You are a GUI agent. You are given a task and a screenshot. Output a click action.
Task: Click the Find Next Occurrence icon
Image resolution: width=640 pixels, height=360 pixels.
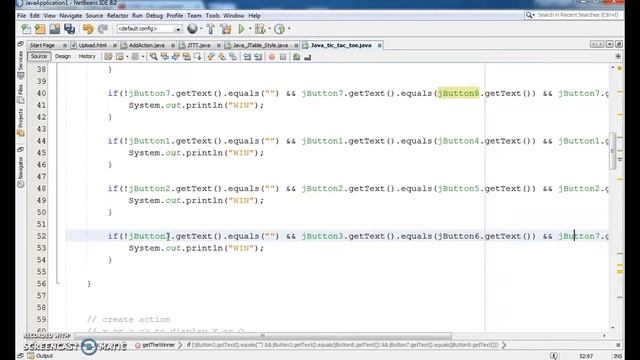tap(176, 57)
